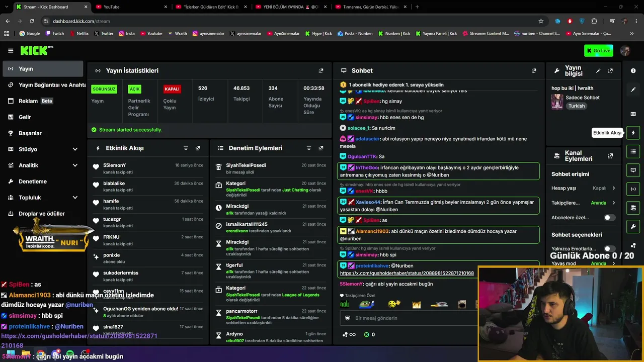Click the green Go Live button

(x=599, y=51)
